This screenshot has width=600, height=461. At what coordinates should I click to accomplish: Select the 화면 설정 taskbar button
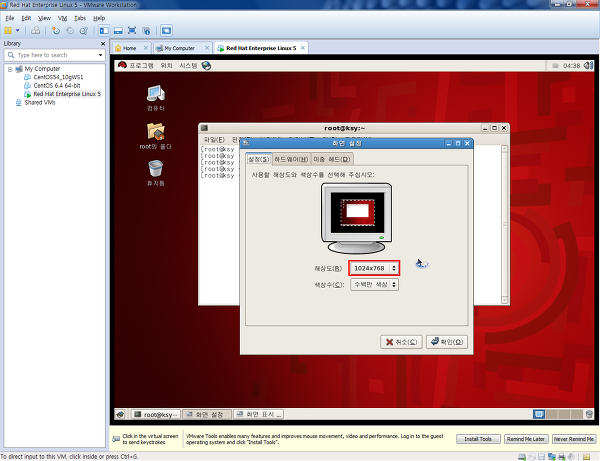pyautogui.click(x=207, y=414)
